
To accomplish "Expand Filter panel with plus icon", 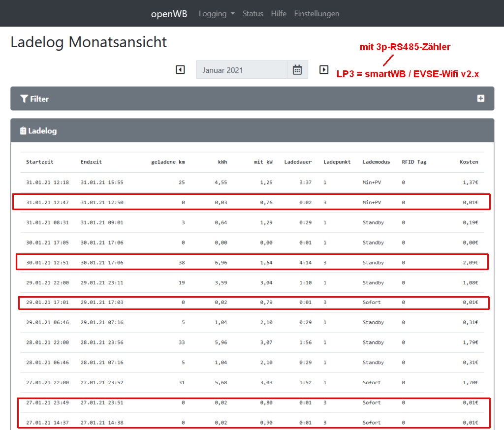I will coord(480,98).
